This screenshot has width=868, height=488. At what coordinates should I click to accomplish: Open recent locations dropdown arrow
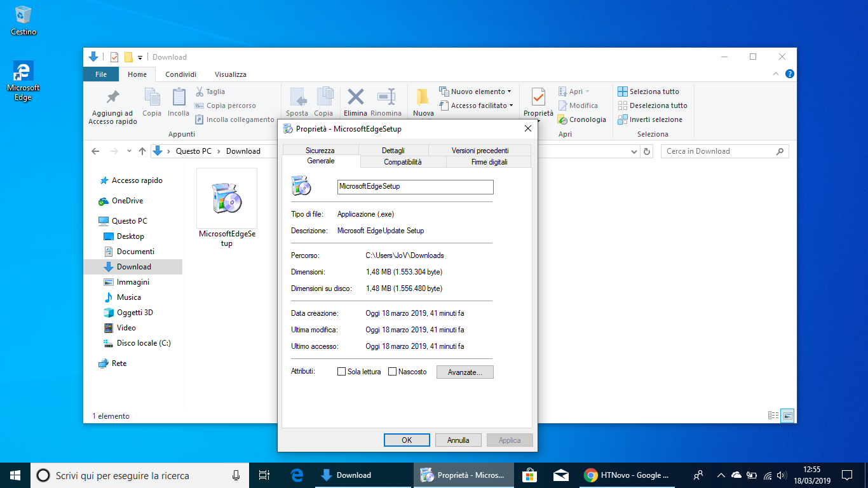[128, 151]
